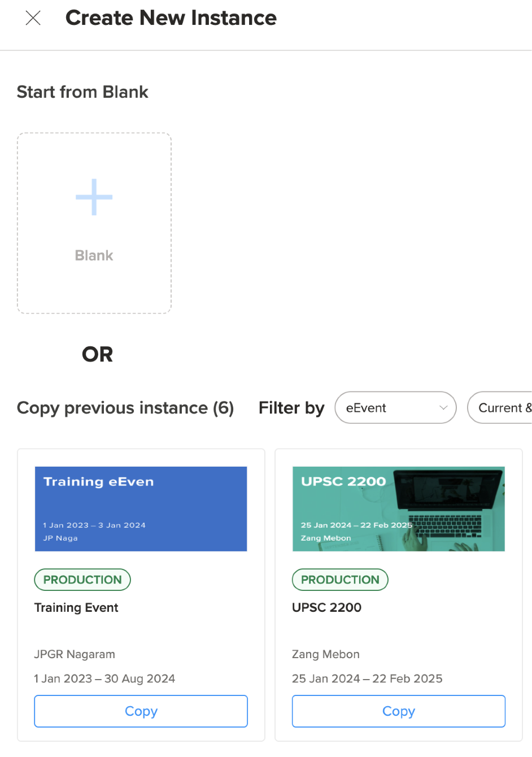Click the Zang Mebon owner label
532x757 pixels.
325,654
